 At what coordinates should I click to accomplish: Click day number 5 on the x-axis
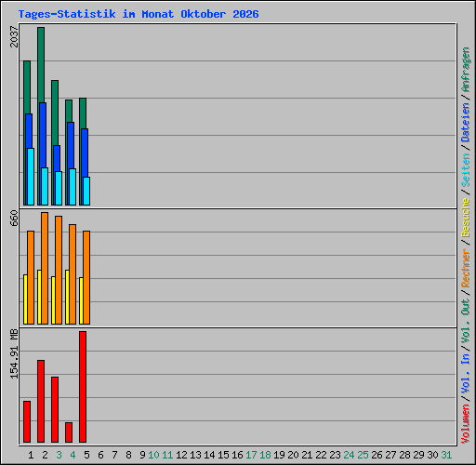86,455
